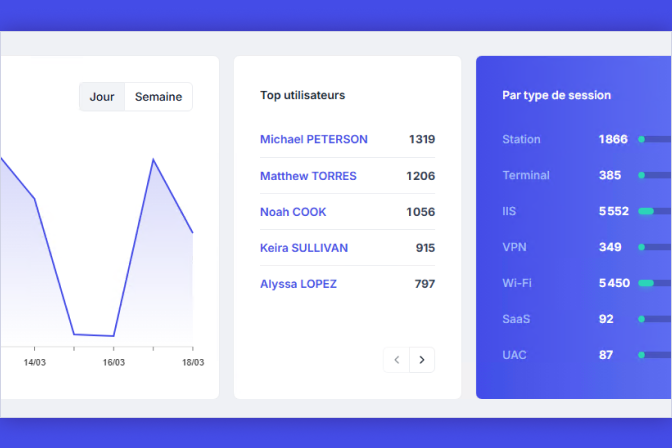Image resolution: width=672 pixels, height=448 pixels.
Task: Open Matthew TORRES user link
Action: coord(308,176)
